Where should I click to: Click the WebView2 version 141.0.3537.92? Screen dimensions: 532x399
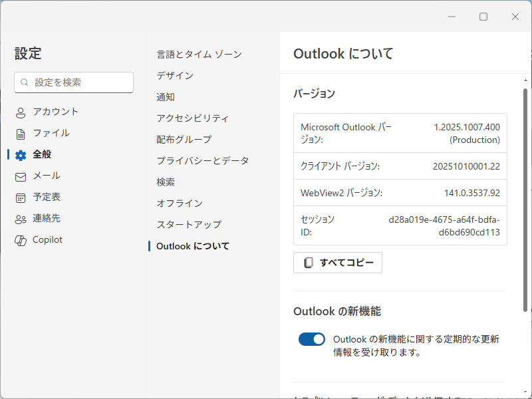(x=472, y=193)
